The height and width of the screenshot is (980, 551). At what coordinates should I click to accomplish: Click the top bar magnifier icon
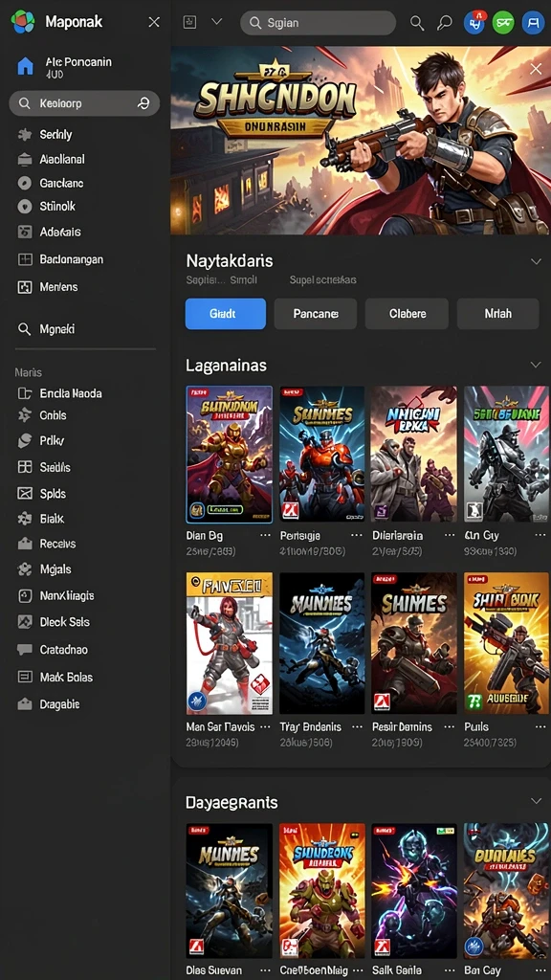click(417, 23)
